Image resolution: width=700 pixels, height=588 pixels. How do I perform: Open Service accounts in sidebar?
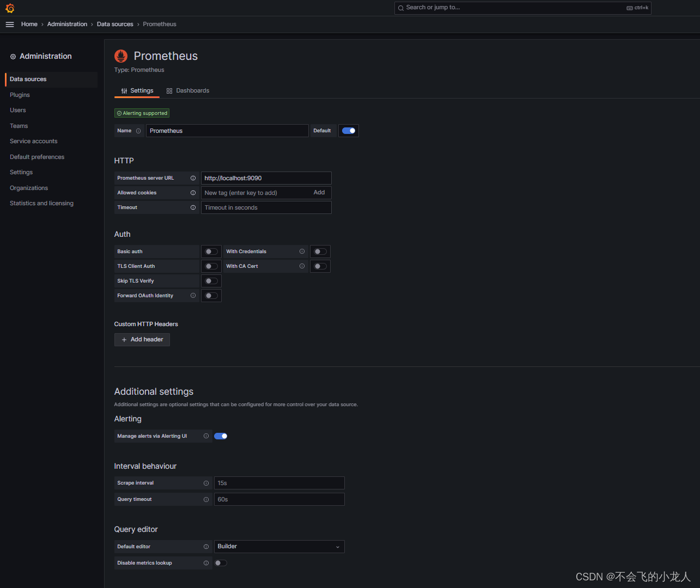33,142
